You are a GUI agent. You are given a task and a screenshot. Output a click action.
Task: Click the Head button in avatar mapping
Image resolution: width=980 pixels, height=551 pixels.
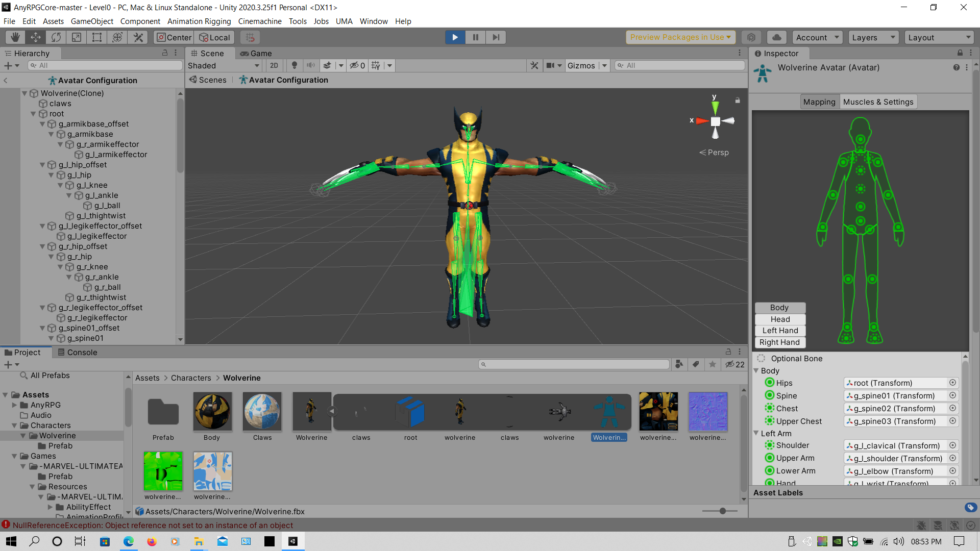click(779, 319)
